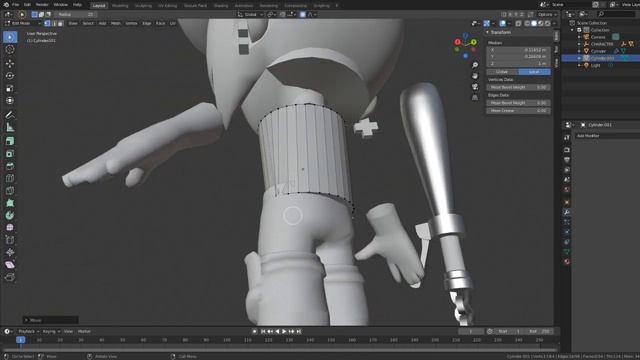Select the Measure tool

tap(10, 127)
